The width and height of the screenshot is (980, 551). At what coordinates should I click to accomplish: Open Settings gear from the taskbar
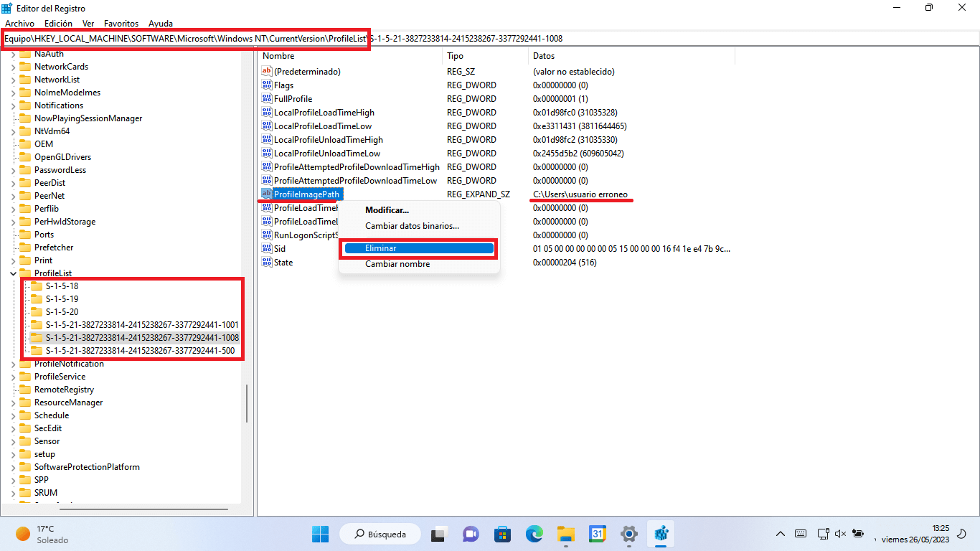coord(629,534)
